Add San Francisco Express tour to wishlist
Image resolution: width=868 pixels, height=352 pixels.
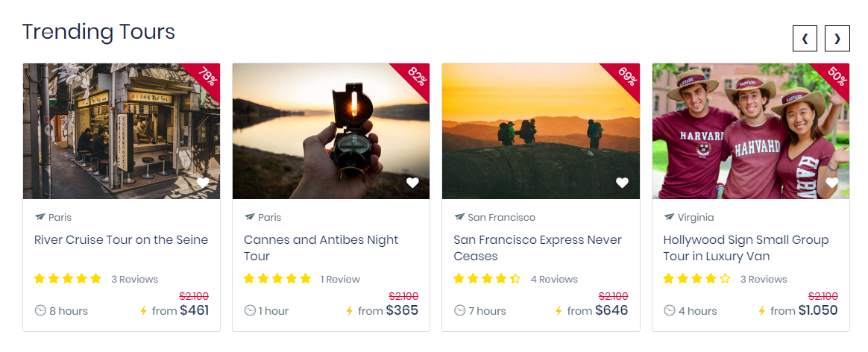pos(622,183)
